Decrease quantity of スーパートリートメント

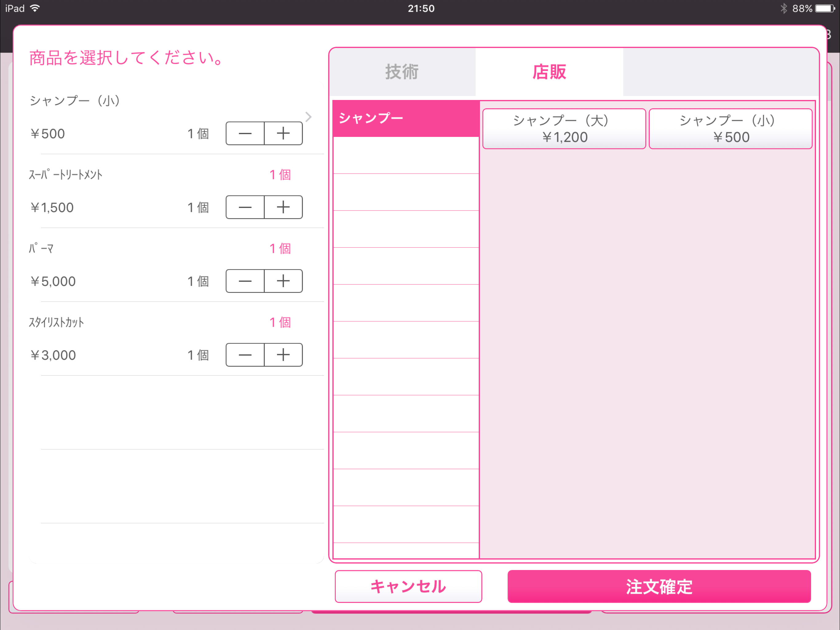pyautogui.click(x=245, y=207)
